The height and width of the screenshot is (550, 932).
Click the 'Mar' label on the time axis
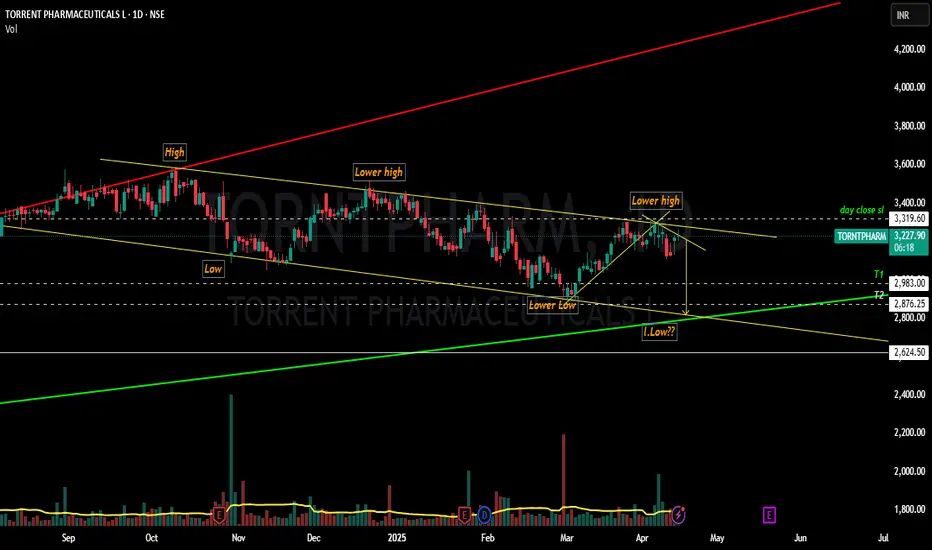[x=567, y=538]
